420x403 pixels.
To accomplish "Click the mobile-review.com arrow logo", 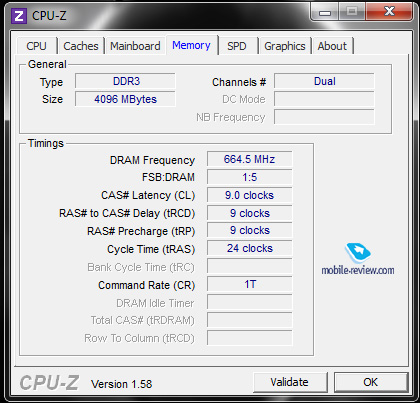I will click(x=358, y=253).
